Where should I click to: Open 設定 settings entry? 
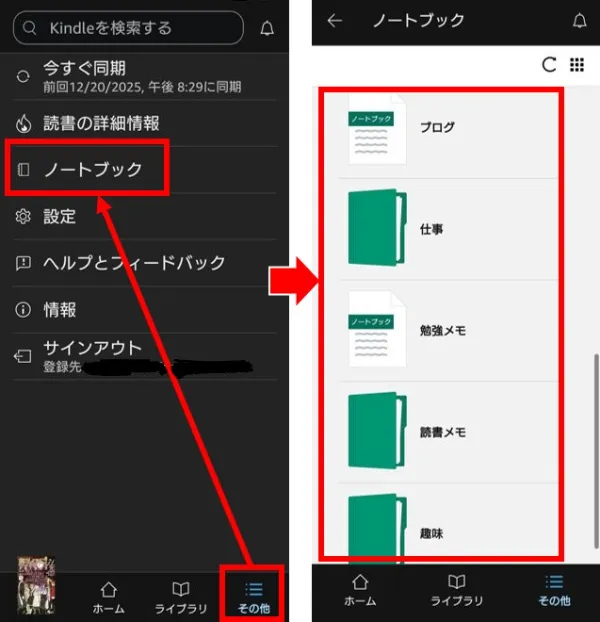coord(59,216)
